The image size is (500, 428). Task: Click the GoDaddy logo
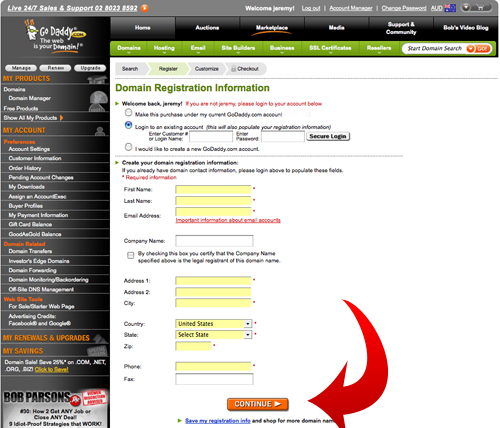click(55, 37)
